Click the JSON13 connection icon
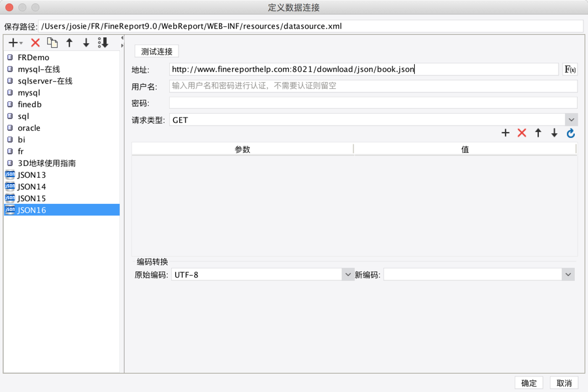This screenshot has width=588, height=392. click(10, 175)
